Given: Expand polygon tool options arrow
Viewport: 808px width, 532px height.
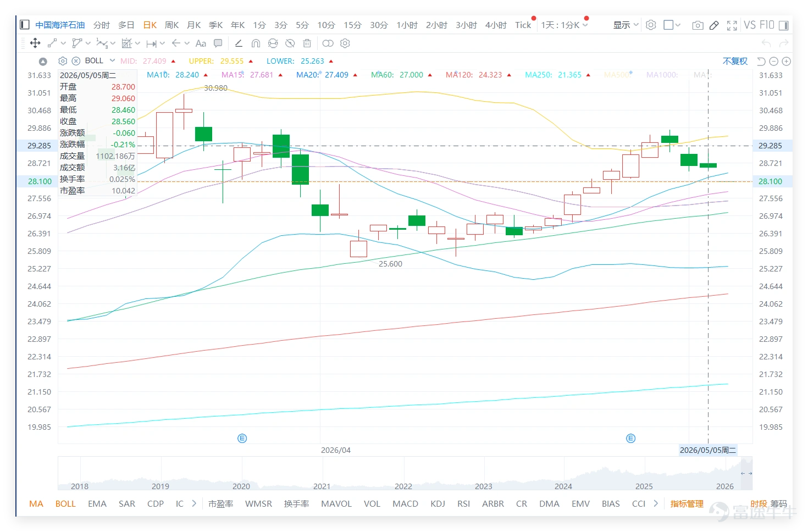Looking at the screenshot, I should point(88,43).
